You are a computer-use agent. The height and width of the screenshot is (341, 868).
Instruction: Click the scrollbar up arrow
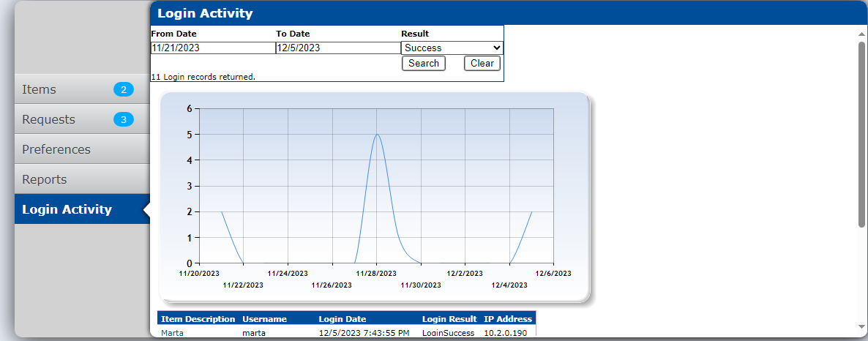point(861,34)
